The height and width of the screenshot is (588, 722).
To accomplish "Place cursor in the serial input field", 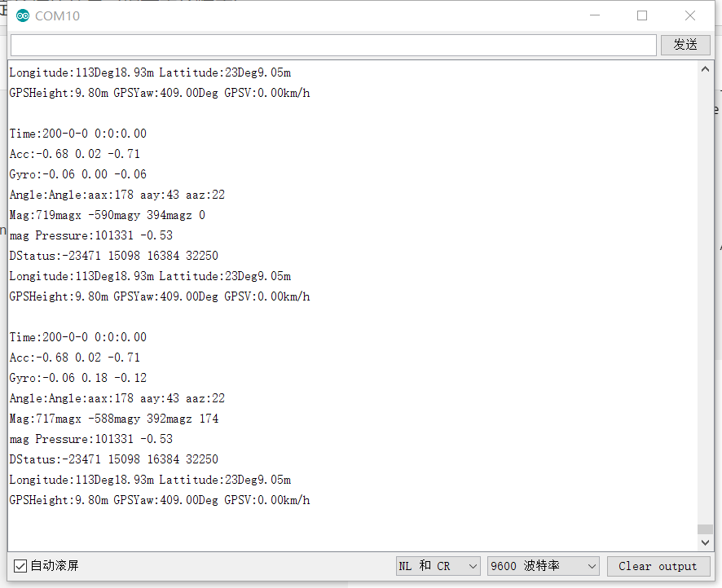I will (326, 44).
